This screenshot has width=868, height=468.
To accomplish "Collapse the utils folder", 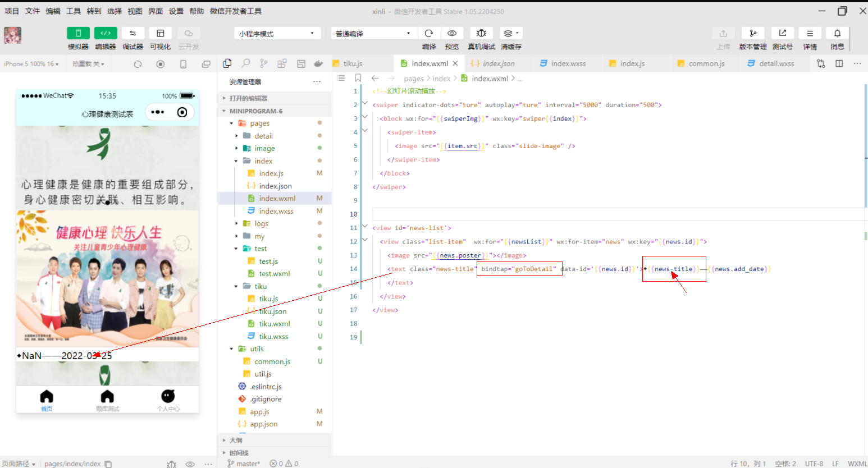I will click(x=275, y=349).
